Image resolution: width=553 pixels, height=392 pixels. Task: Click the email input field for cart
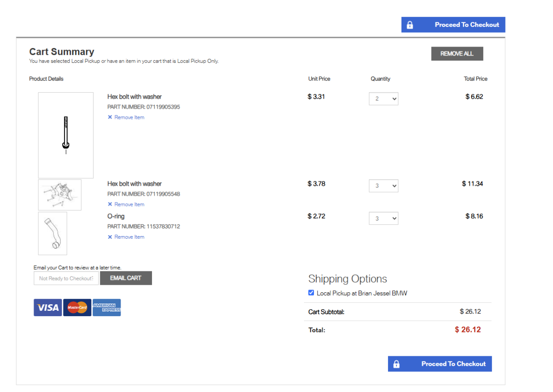coord(66,278)
